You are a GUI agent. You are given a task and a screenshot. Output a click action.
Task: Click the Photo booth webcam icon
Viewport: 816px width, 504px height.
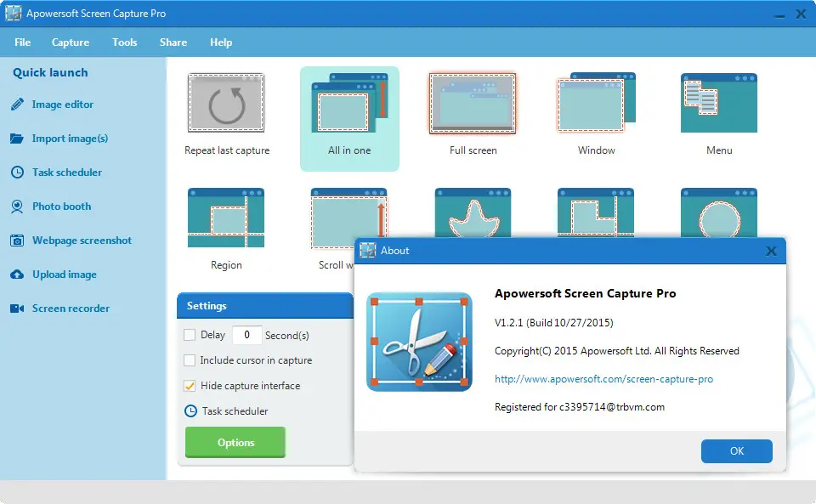[x=17, y=207]
